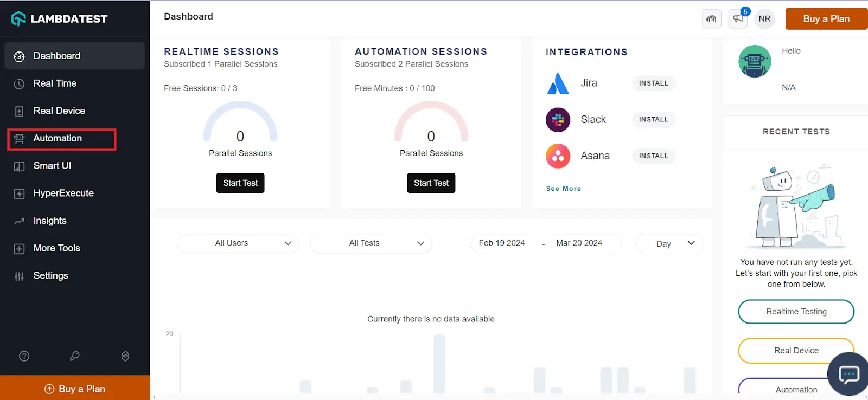Install the Jira integration
This screenshot has height=400, width=868.
pyautogui.click(x=654, y=83)
